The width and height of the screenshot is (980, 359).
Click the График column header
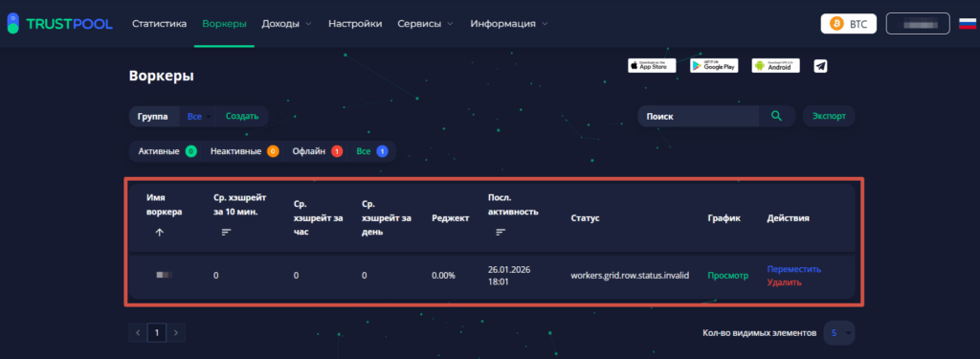tap(724, 218)
